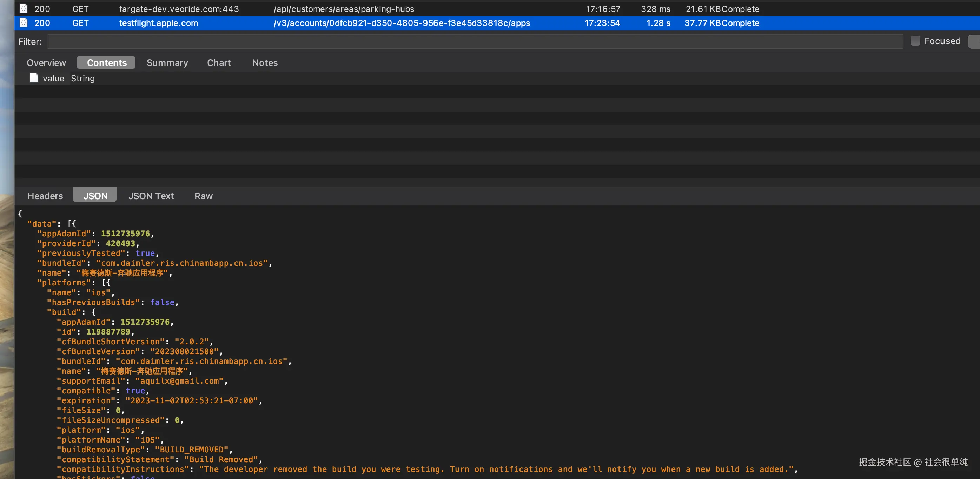Select the Contents tab

106,63
